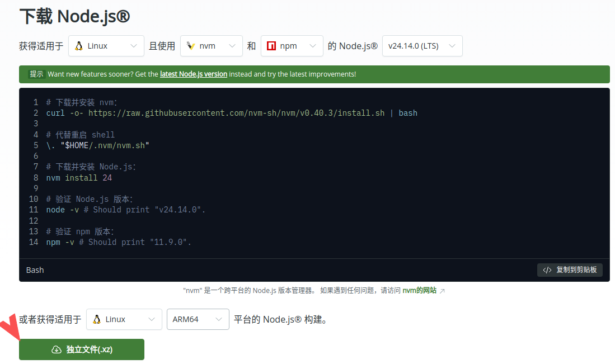Click the '# 验证 npm 版本:' comment line

[80, 231]
